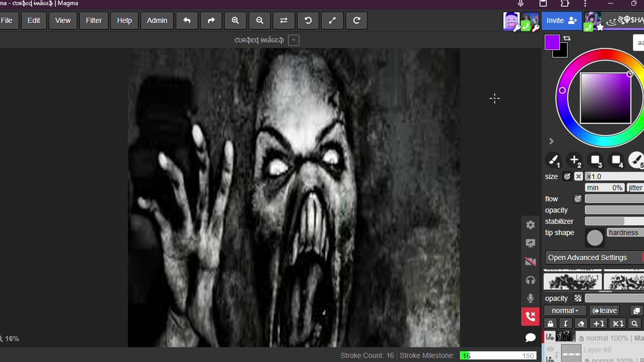Zoom out using the magnifier minus icon
This screenshot has height=362, width=644.
(x=260, y=21)
